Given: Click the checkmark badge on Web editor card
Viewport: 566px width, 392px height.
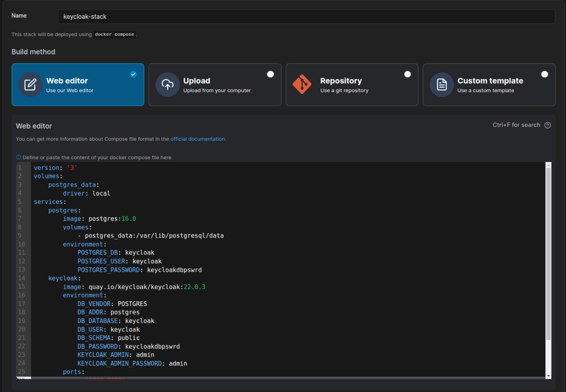Looking at the screenshot, I should (x=133, y=74).
